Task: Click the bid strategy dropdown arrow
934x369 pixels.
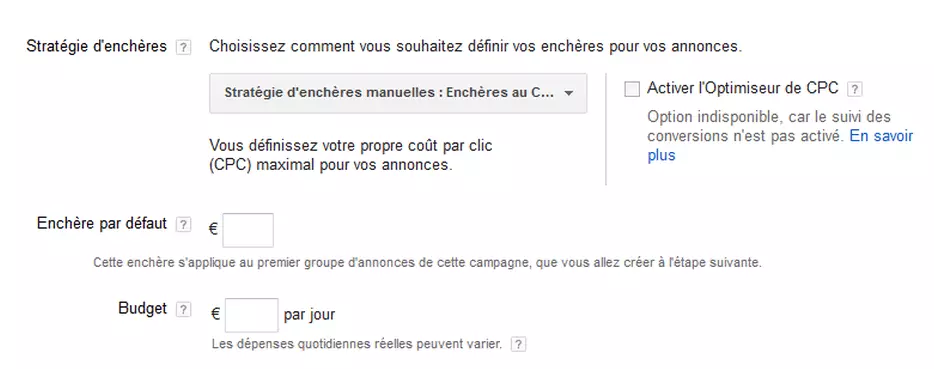Action: pyautogui.click(x=568, y=94)
